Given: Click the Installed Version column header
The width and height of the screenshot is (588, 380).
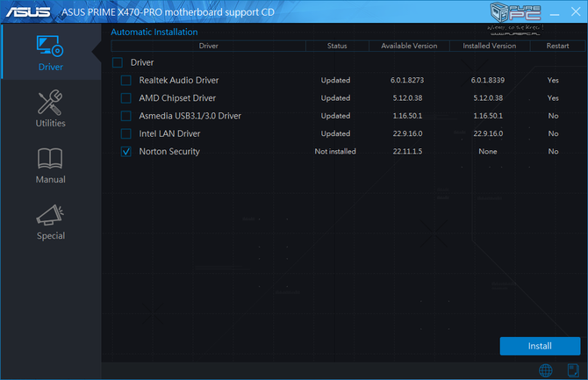Looking at the screenshot, I should coord(490,46).
